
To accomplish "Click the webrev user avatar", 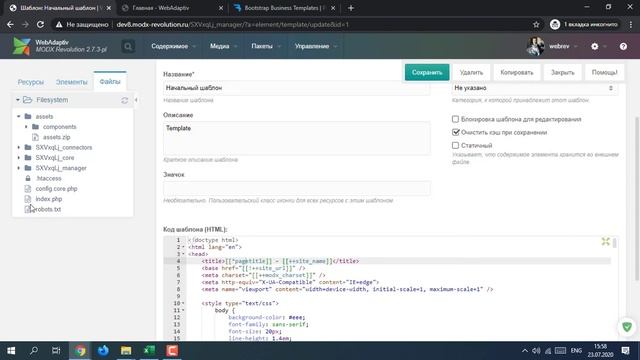I will coord(535,46).
